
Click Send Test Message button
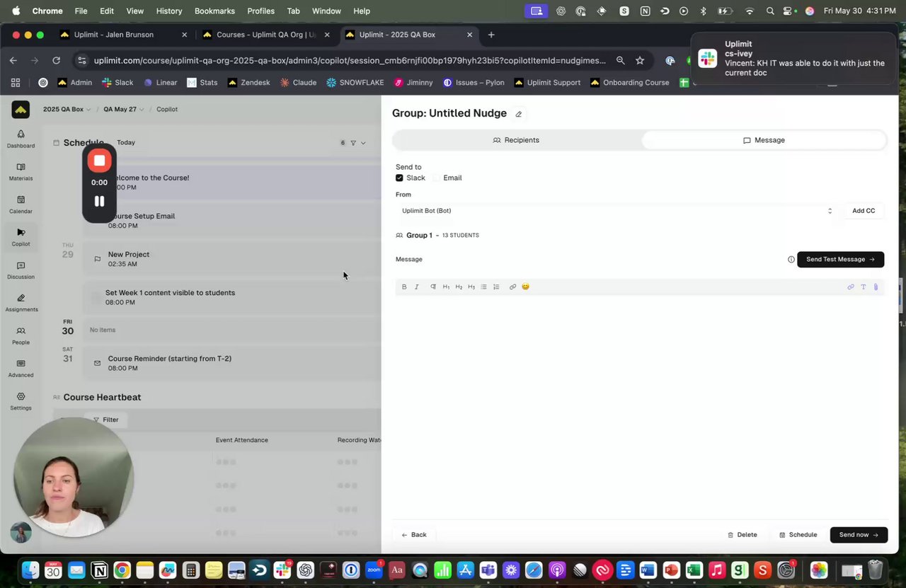(x=840, y=259)
